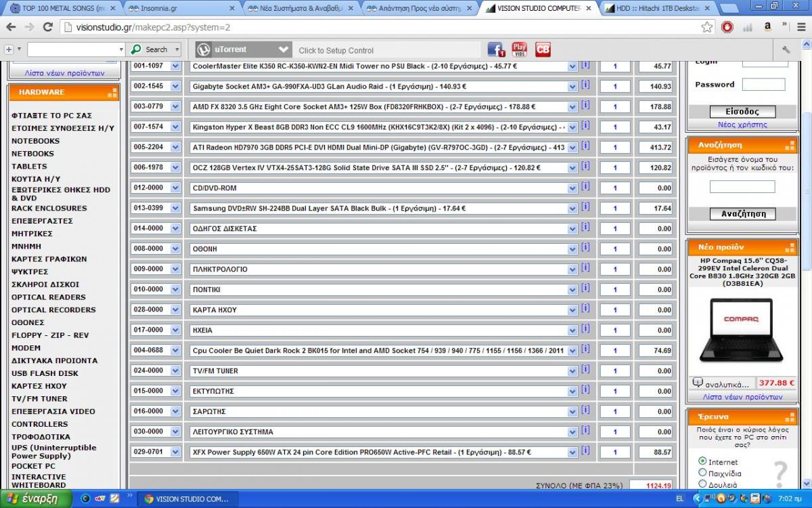This screenshot has width=812, height=508.
Task: Bookmark this page with the star icon
Action: pyautogui.click(x=707, y=27)
